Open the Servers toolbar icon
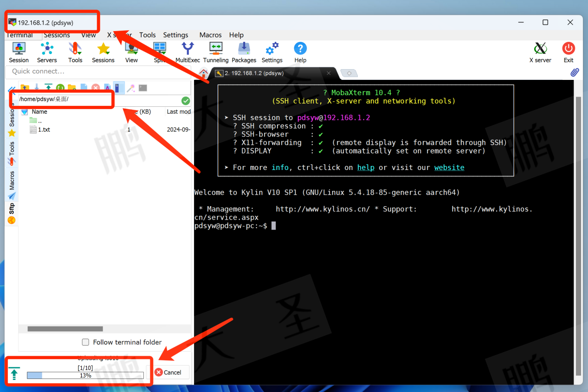Screen dimensions: 588x392 (x=47, y=52)
